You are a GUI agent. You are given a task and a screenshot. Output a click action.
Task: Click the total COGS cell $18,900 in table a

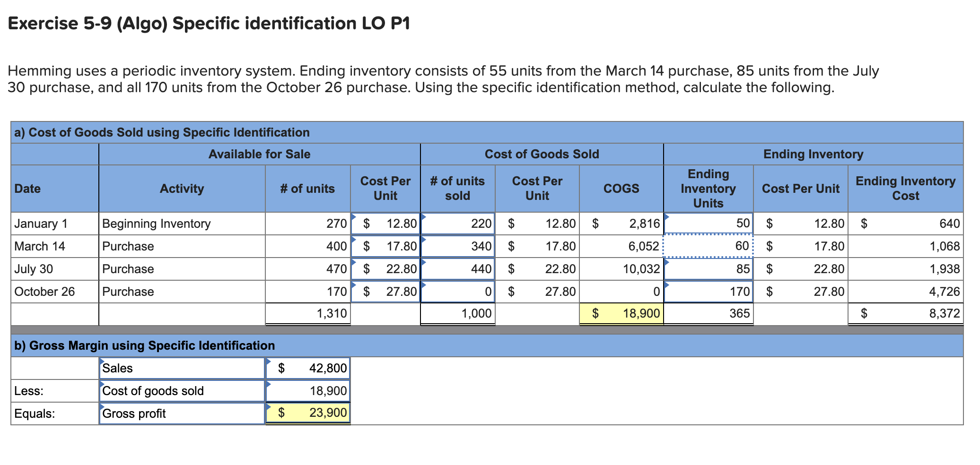pyautogui.click(x=621, y=313)
